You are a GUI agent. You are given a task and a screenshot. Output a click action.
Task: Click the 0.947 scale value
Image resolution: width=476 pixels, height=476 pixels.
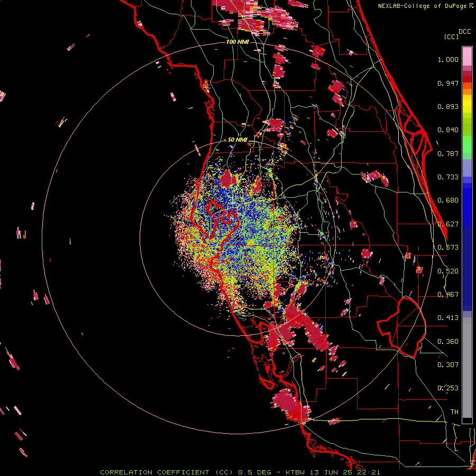tap(448, 83)
